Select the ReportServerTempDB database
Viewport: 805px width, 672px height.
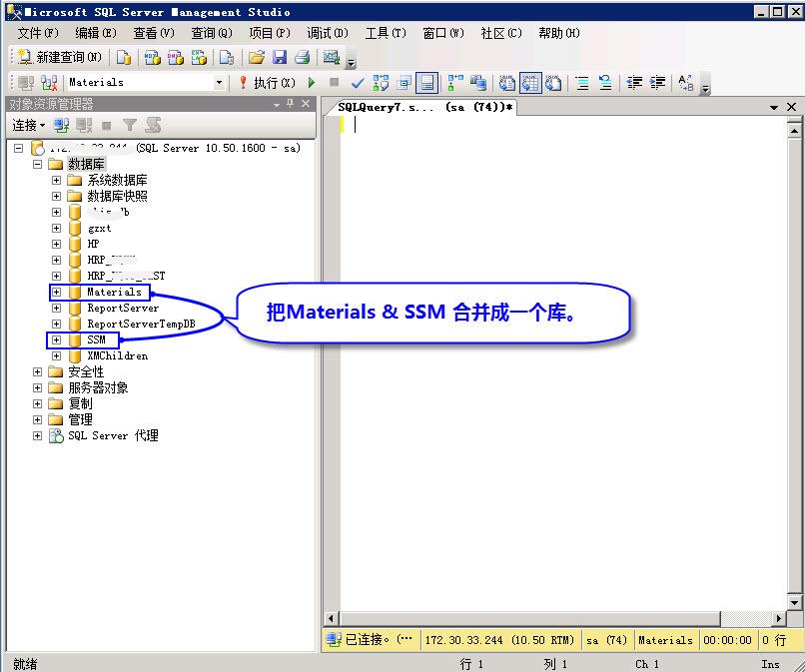click(141, 324)
